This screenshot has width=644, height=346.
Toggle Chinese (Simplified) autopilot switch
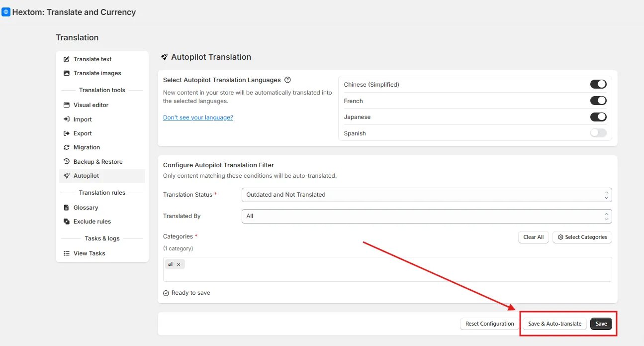[598, 84]
